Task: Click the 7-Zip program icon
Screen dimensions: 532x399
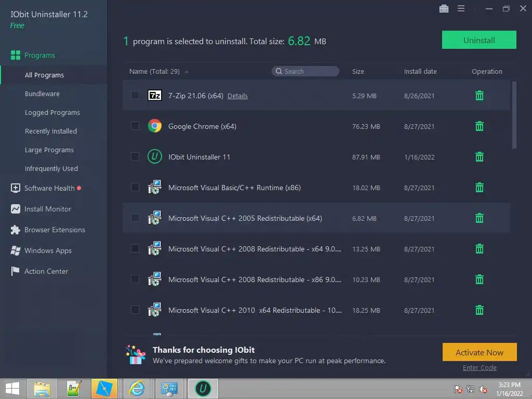Action: pyautogui.click(x=155, y=96)
